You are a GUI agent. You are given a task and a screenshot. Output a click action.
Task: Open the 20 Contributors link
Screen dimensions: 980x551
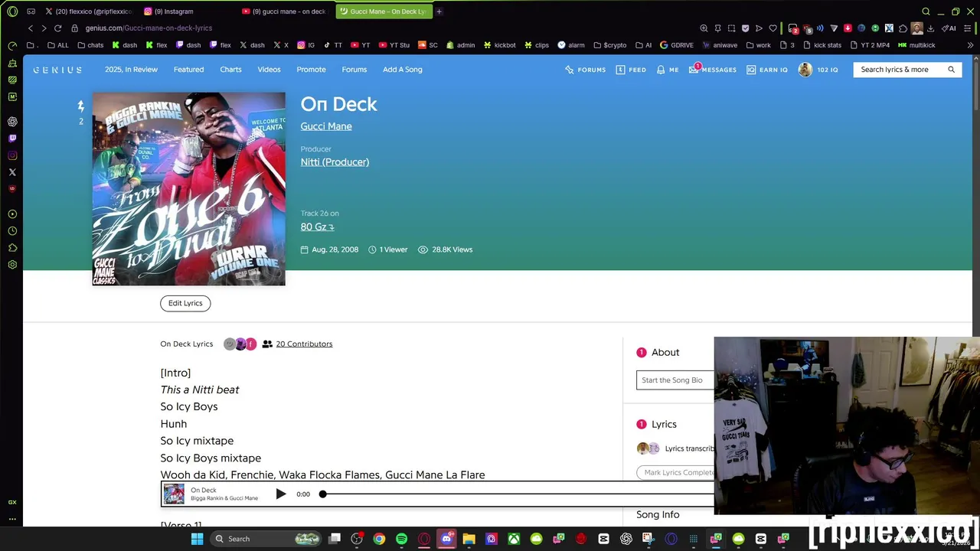(x=304, y=344)
